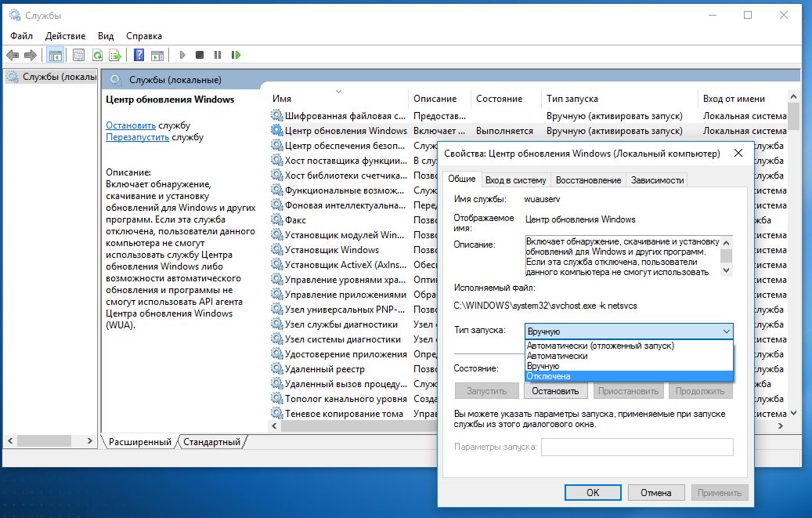The width and height of the screenshot is (812, 518).
Task: Open the Справка menu
Action: pyautogui.click(x=144, y=36)
